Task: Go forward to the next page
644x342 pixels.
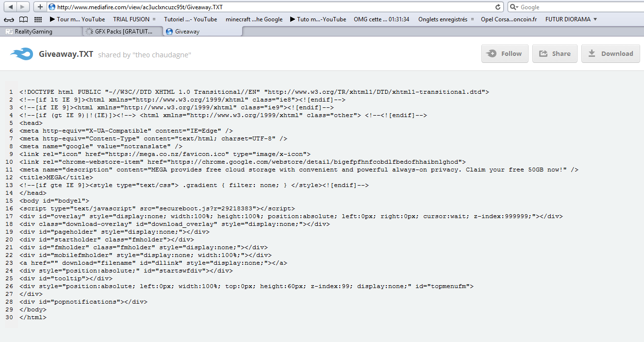Action: click(24, 7)
